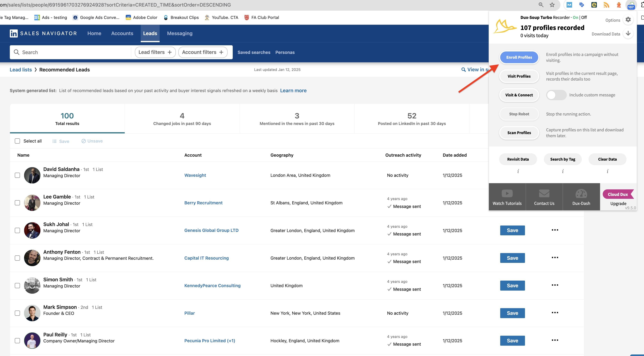Select Changed jobs in past 90 days tab
Screen dimensions: 644x356
click(182, 119)
